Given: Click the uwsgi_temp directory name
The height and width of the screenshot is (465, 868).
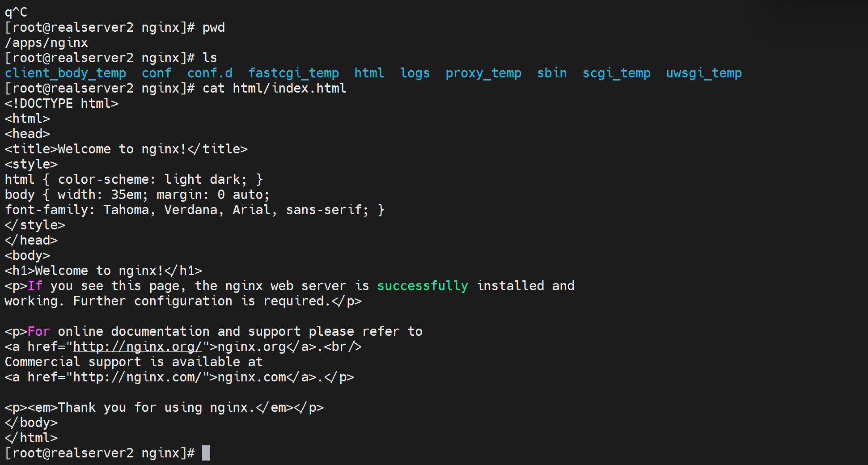Looking at the screenshot, I should coord(703,73).
